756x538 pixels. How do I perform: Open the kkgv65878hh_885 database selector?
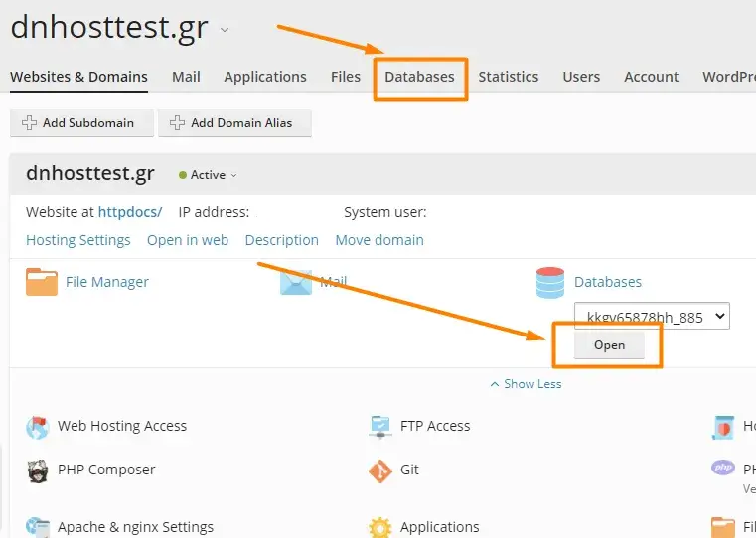click(x=652, y=316)
